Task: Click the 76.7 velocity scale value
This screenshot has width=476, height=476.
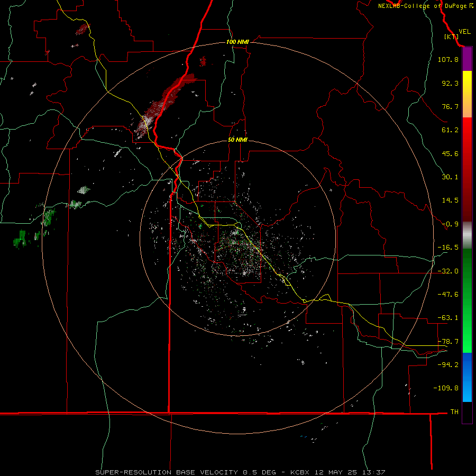Action: tap(450, 106)
